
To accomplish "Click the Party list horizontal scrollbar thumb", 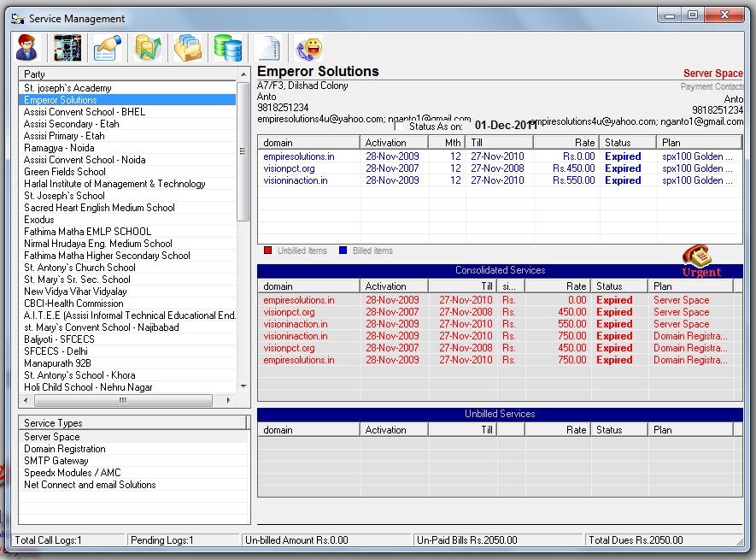I will point(123,400).
